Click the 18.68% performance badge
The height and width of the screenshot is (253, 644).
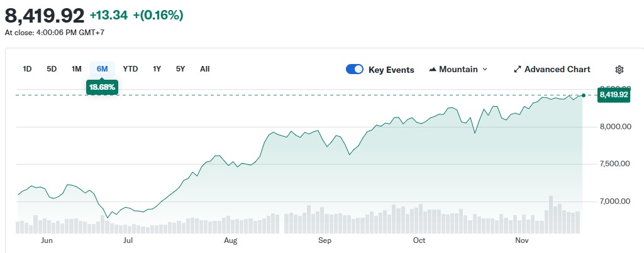click(x=102, y=87)
